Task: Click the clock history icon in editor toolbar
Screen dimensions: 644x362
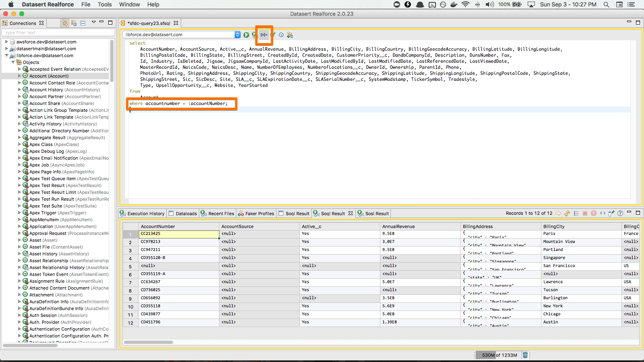Action: pos(281,35)
